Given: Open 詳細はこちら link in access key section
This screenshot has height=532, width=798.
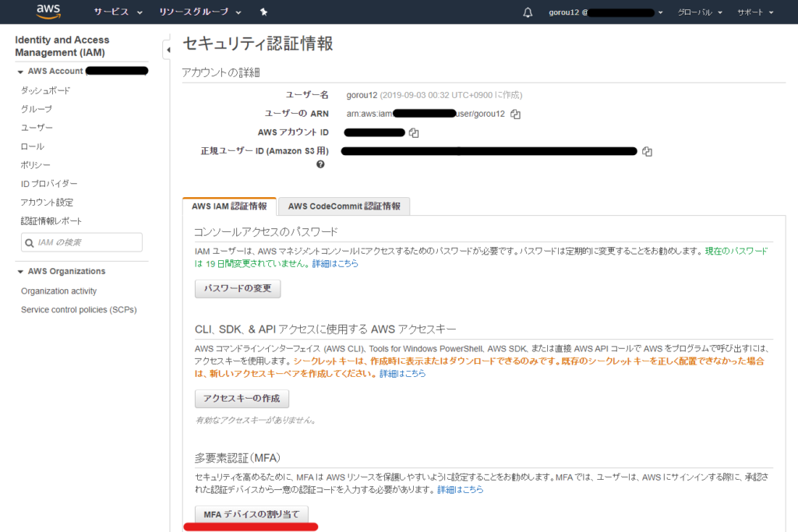Looking at the screenshot, I should click(403, 373).
